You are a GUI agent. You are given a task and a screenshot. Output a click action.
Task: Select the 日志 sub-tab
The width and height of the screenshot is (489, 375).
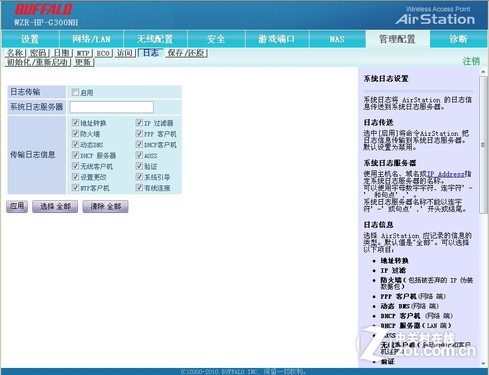point(151,53)
